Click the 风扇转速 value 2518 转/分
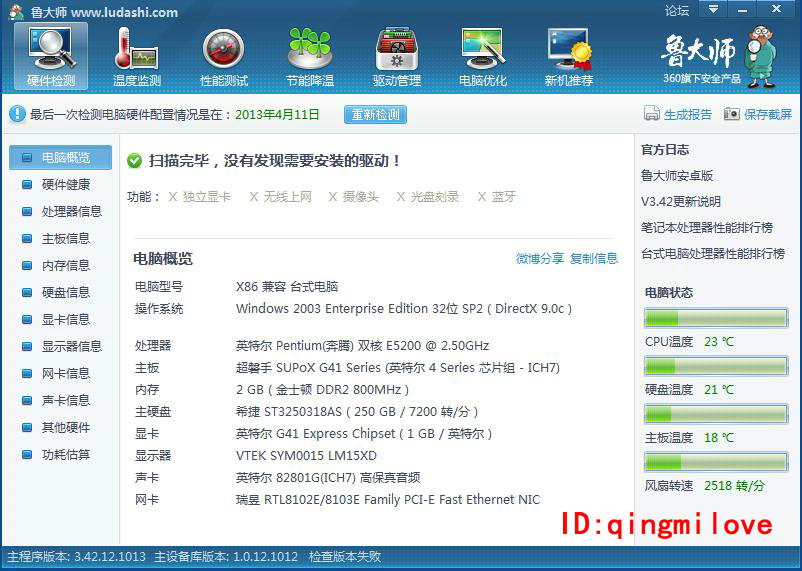 [x=734, y=486]
